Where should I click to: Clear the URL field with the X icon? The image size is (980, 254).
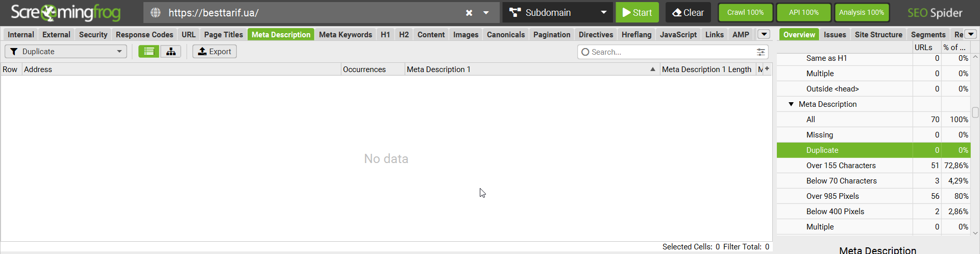469,13
